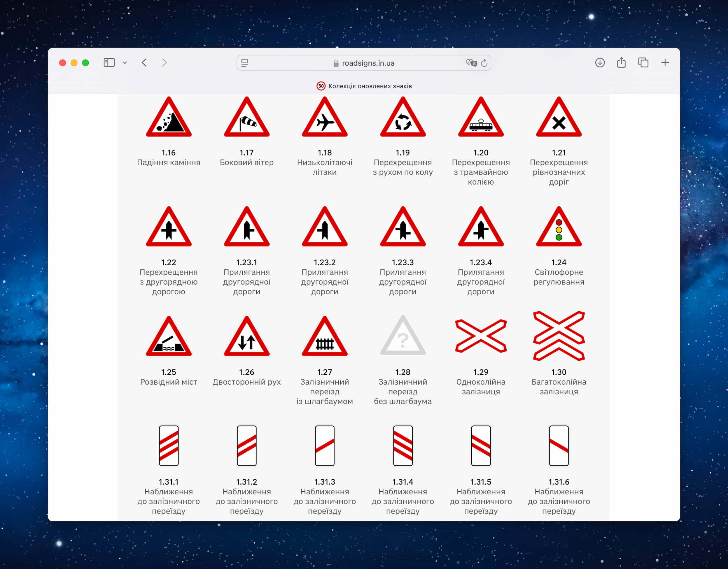The height and width of the screenshot is (569, 728).
Task: Click the 1.16 falling rocks sign
Action: (169, 117)
